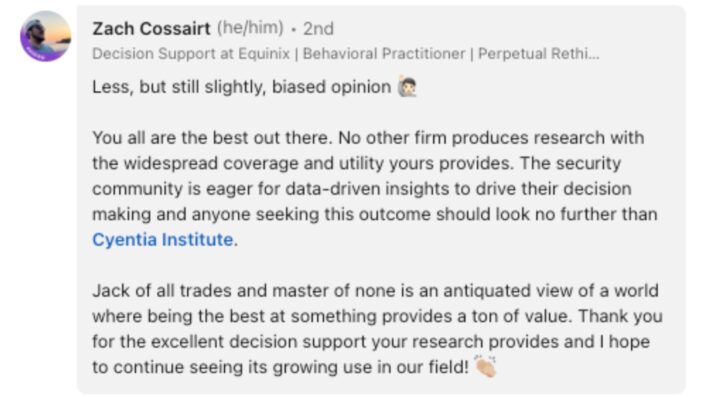Click the "You all are the best out there" sentence
Viewport: 705px width, 397px height.
[212, 138]
